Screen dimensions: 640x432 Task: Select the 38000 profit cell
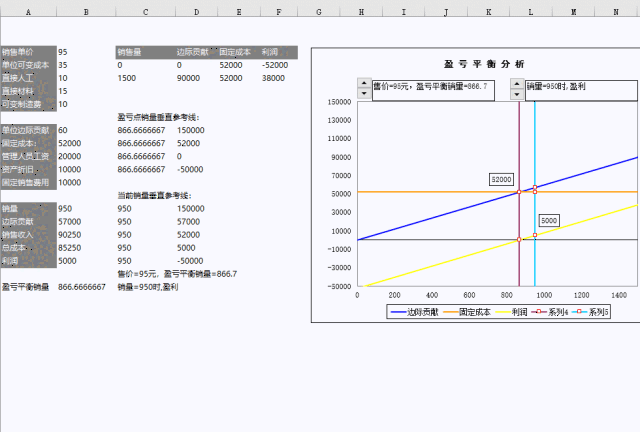273,78
